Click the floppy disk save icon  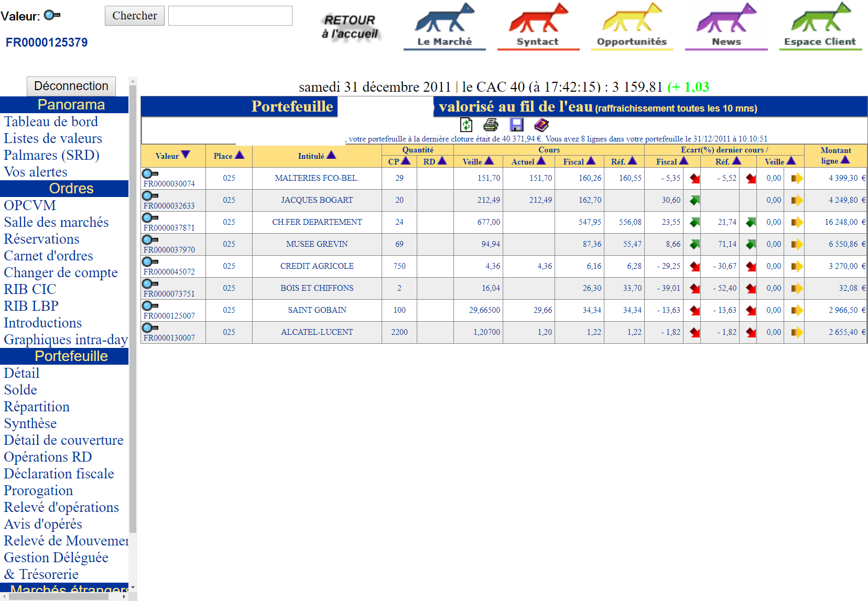click(517, 125)
